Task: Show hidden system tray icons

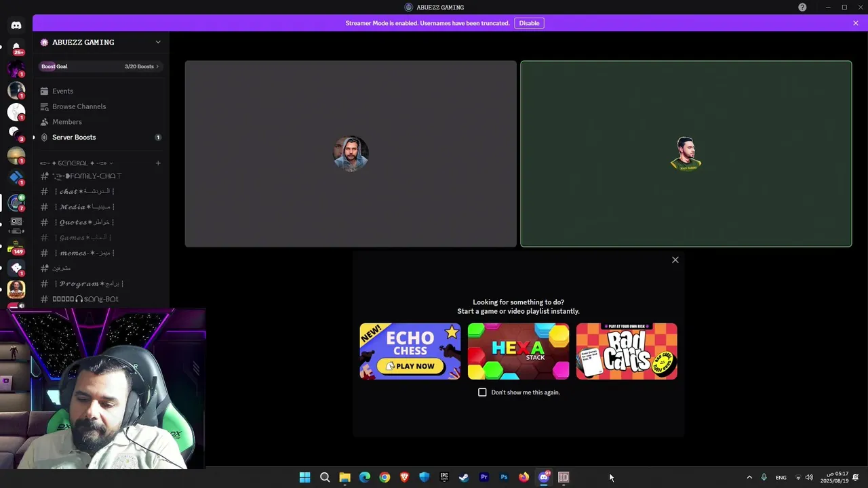Action: [749, 477]
